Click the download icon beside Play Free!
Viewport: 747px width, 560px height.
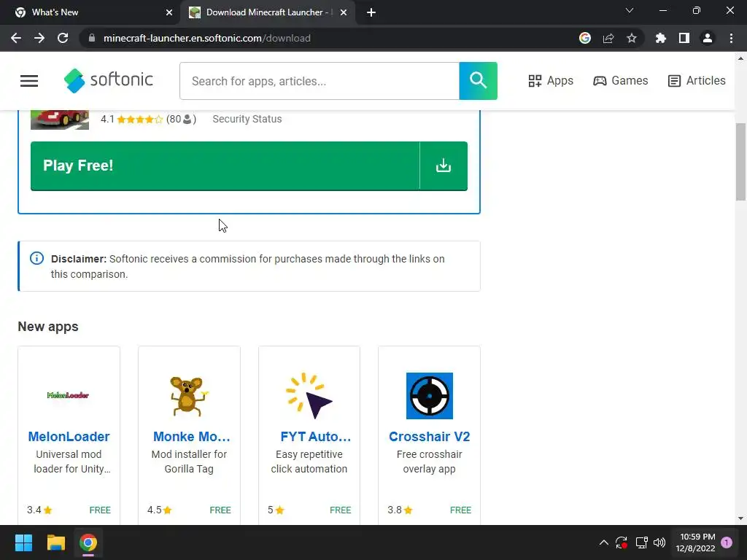pos(444,166)
